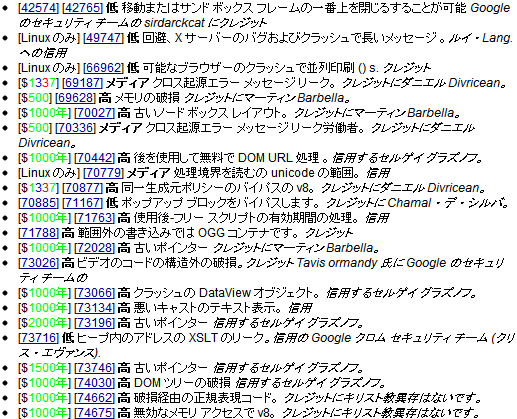517x419 pixels.
Task: Click the 'v8' text in row 74675
Action: 263,413
